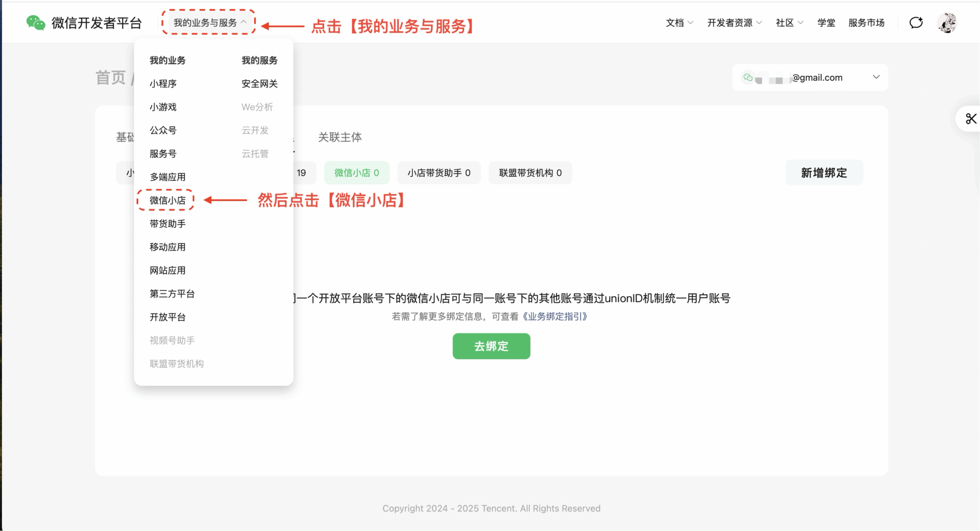Open 安全网关 under 我的服务

tap(260, 84)
